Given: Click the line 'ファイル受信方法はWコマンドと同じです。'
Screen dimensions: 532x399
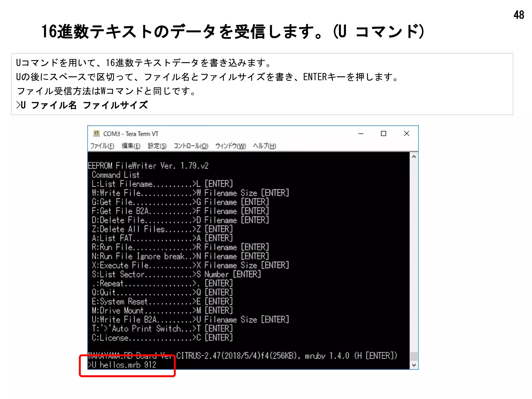Looking at the screenshot, I should pyautogui.click(x=107, y=91).
